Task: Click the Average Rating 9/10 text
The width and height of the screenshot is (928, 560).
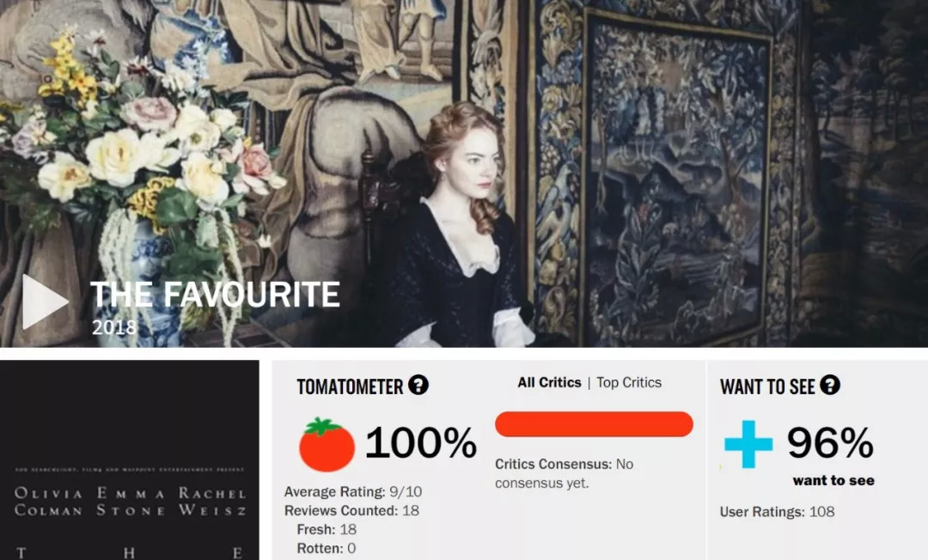Action: (353, 491)
